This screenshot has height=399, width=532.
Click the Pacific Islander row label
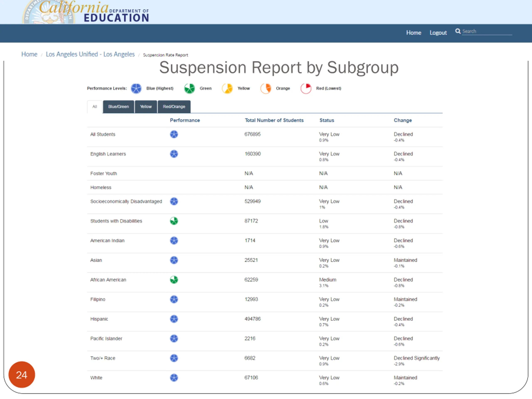[106, 338]
